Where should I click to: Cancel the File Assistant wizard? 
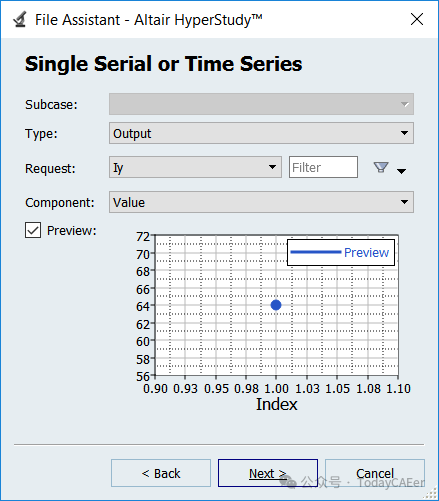[375, 473]
